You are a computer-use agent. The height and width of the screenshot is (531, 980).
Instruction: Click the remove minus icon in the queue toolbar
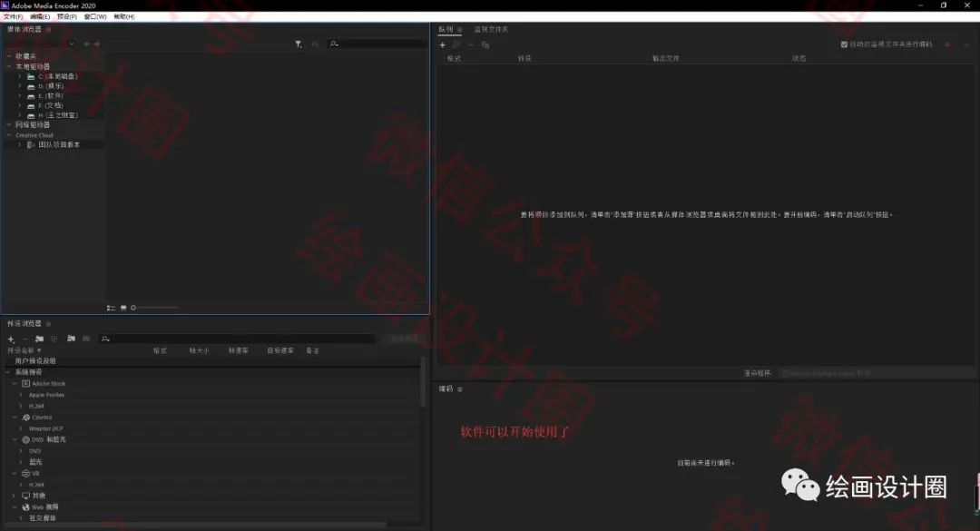click(471, 45)
